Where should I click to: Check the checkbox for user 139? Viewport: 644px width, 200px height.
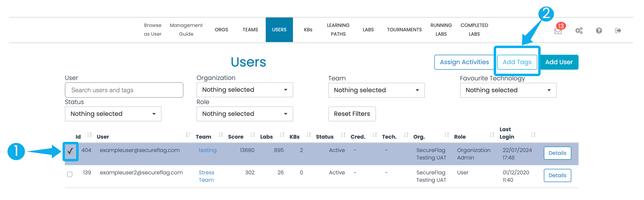70,174
